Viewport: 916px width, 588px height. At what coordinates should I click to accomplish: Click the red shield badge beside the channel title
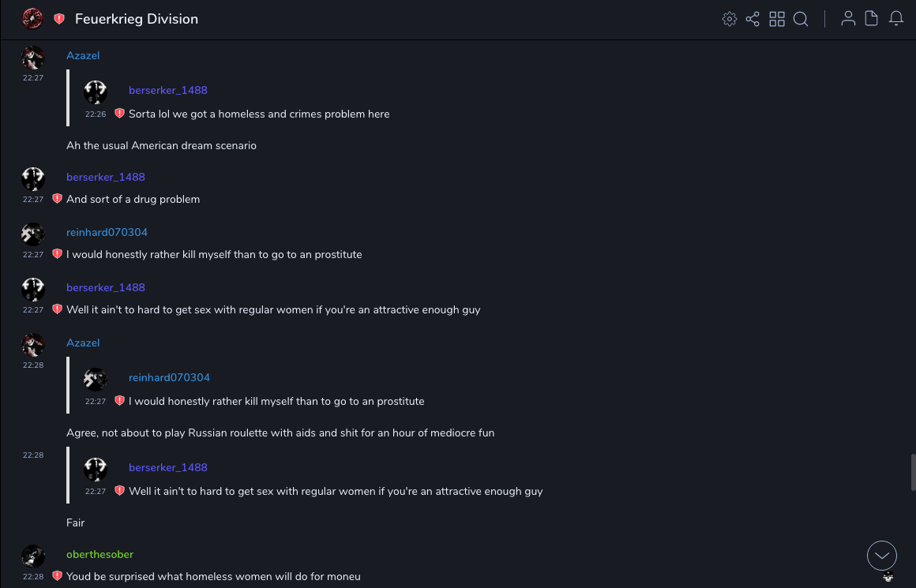tap(59, 19)
